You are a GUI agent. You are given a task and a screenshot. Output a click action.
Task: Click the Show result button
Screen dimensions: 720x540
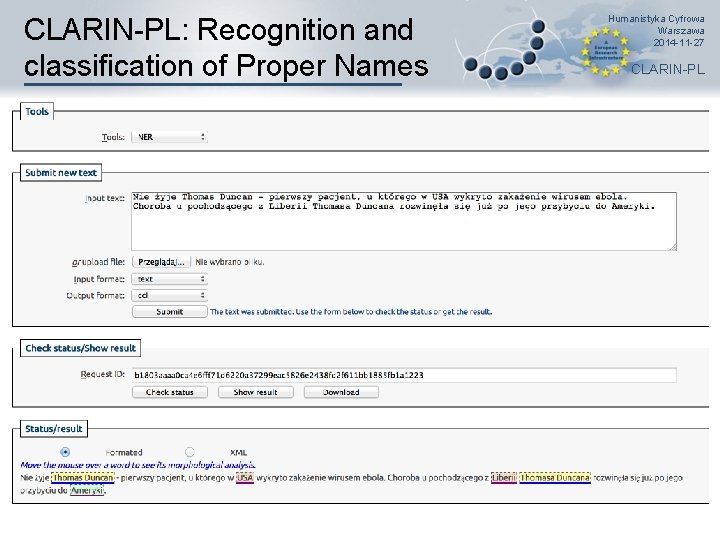(255, 392)
